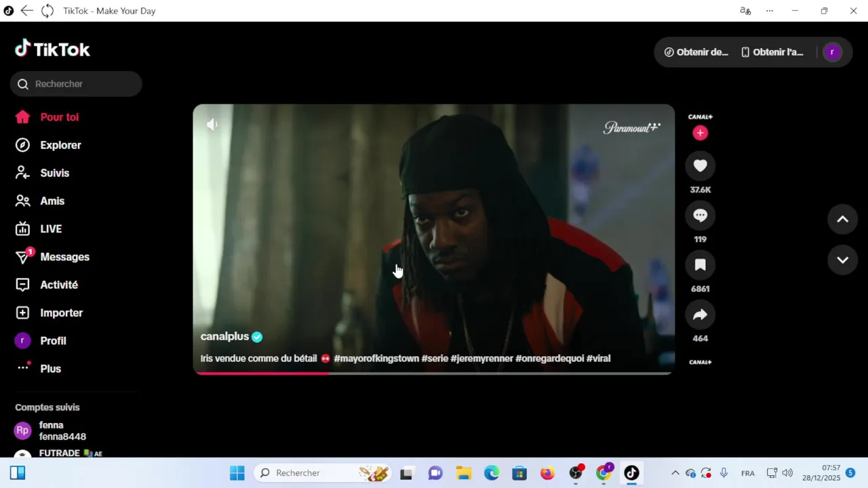Click the translate icon in title bar
868x488 pixels.
pyautogui.click(x=745, y=11)
